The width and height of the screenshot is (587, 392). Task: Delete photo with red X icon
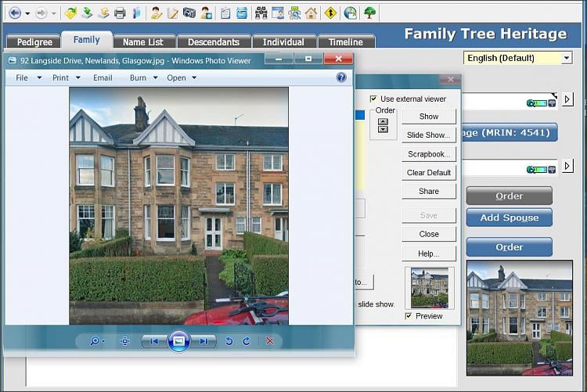[x=269, y=341]
